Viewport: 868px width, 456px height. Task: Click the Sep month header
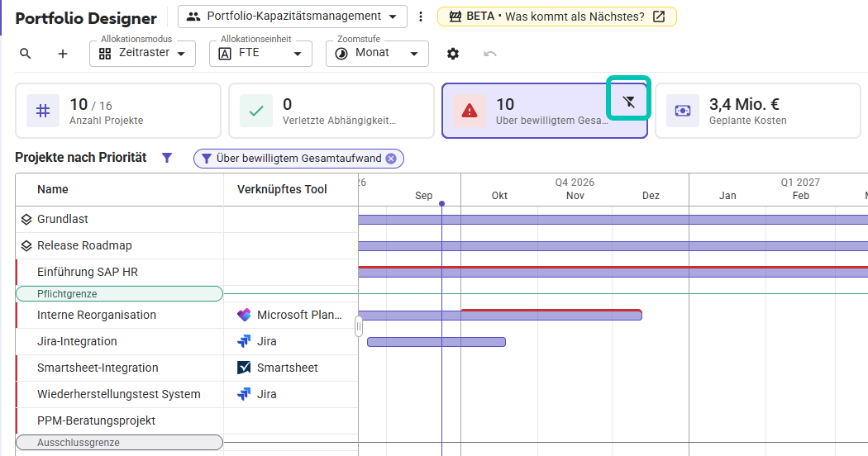coord(423,195)
